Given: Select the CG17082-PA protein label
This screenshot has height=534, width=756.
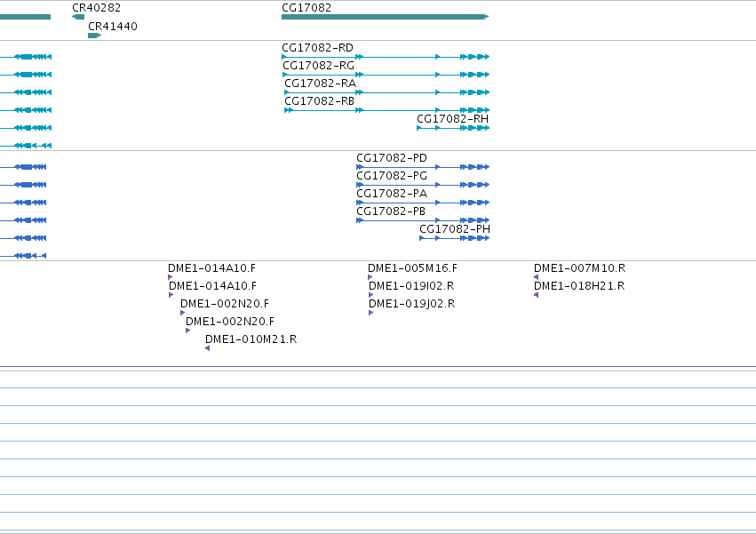Looking at the screenshot, I should pyautogui.click(x=392, y=194).
